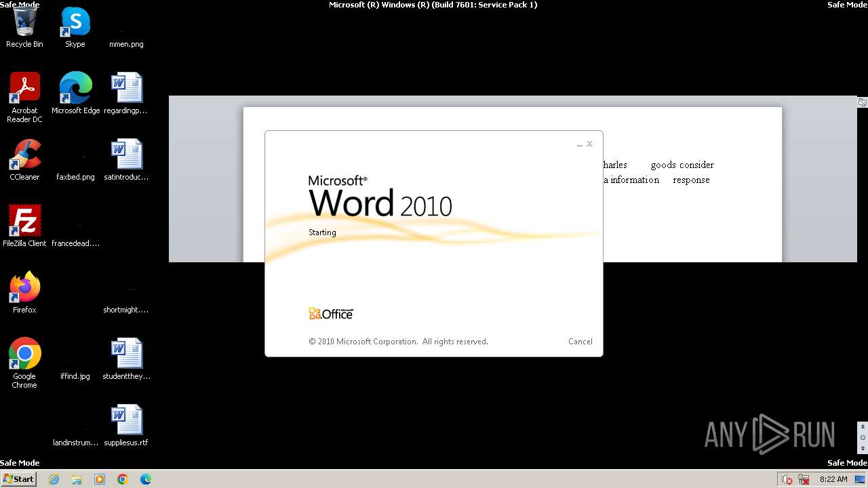Select the shortmight... desktop file

[x=126, y=302]
